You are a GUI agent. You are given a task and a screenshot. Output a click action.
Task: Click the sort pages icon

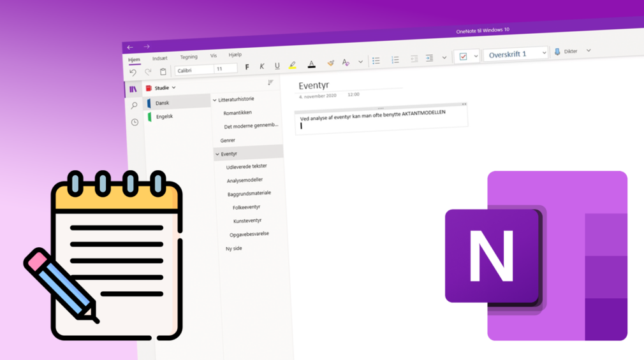coord(270,83)
